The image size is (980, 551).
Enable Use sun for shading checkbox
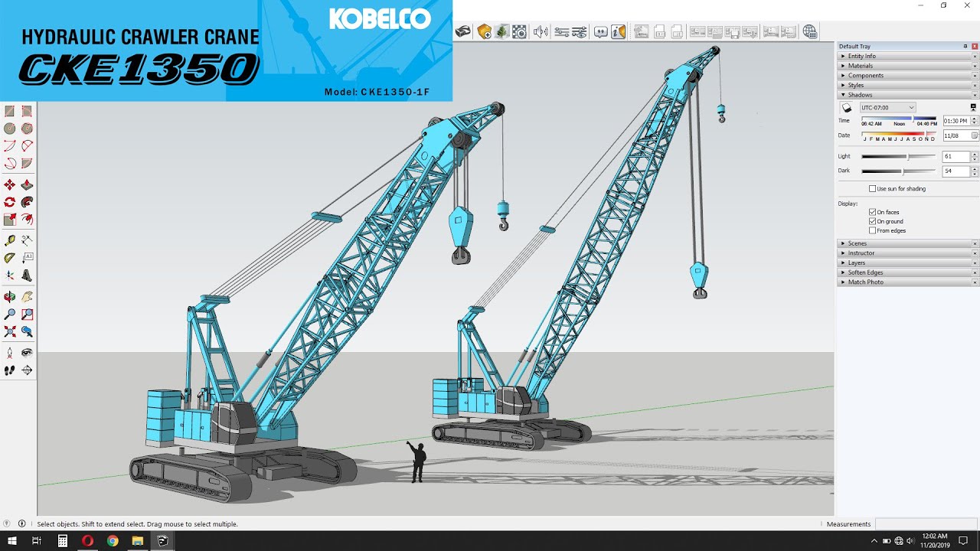pos(872,188)
